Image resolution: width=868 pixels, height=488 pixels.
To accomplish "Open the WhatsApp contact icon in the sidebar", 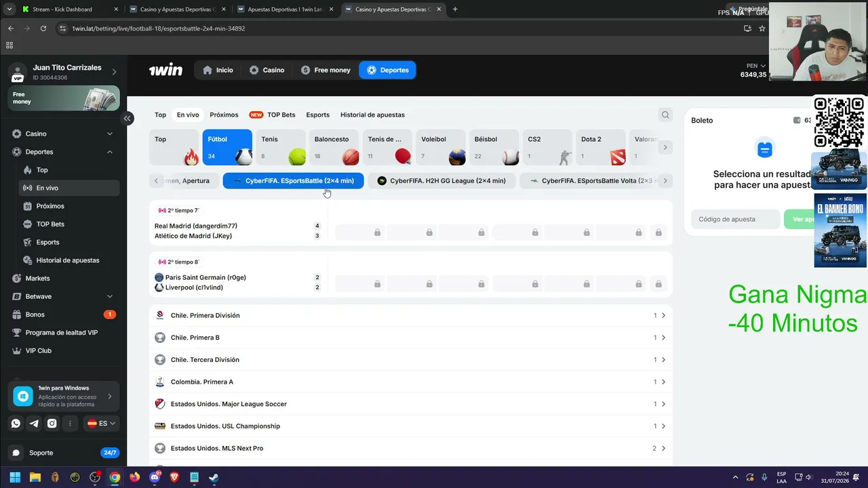I will pyautogui.click(x=16, y=424).
